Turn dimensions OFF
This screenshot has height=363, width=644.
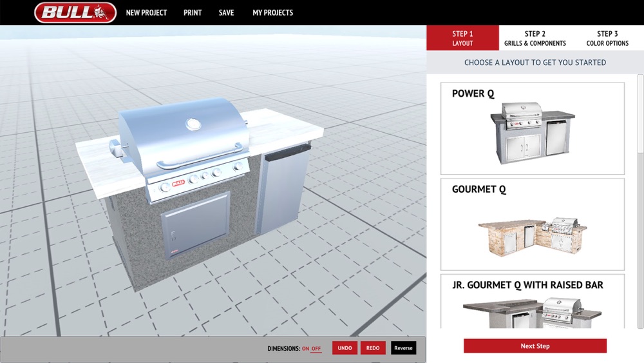pos(316,349)
